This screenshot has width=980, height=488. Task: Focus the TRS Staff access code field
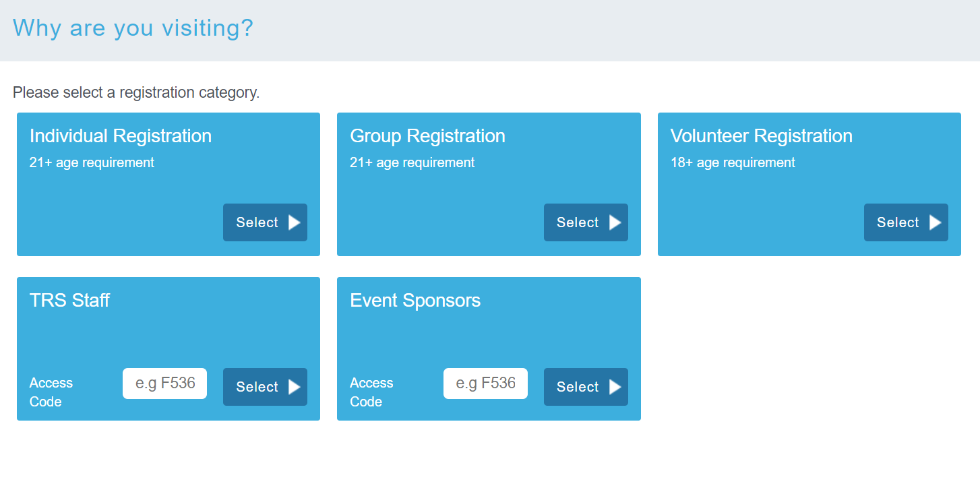pyautogui.click(x=164, y=384)
